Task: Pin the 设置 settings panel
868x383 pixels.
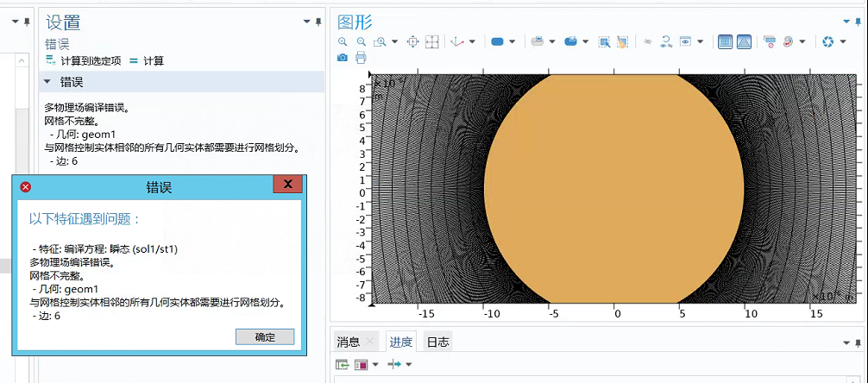Action: [318, 22]
